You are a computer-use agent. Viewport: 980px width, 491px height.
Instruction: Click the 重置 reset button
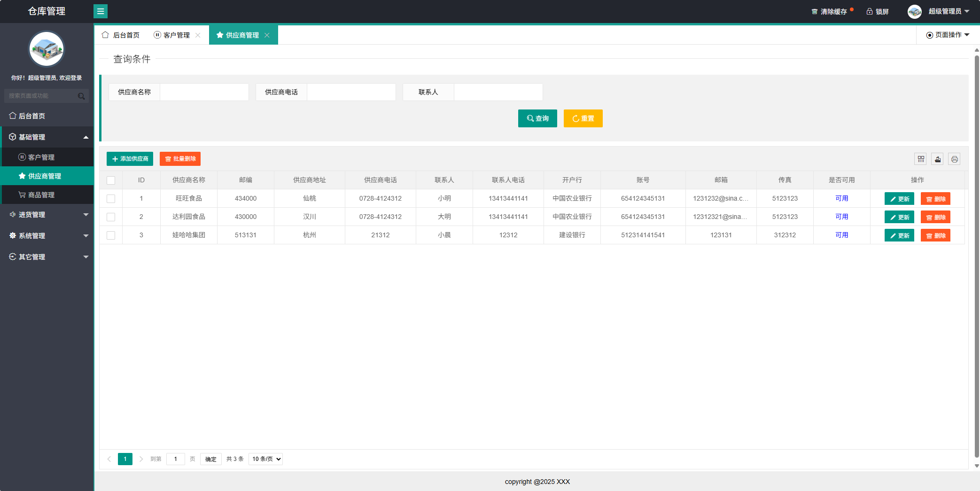pyautogui.click(x=583, y=118)
